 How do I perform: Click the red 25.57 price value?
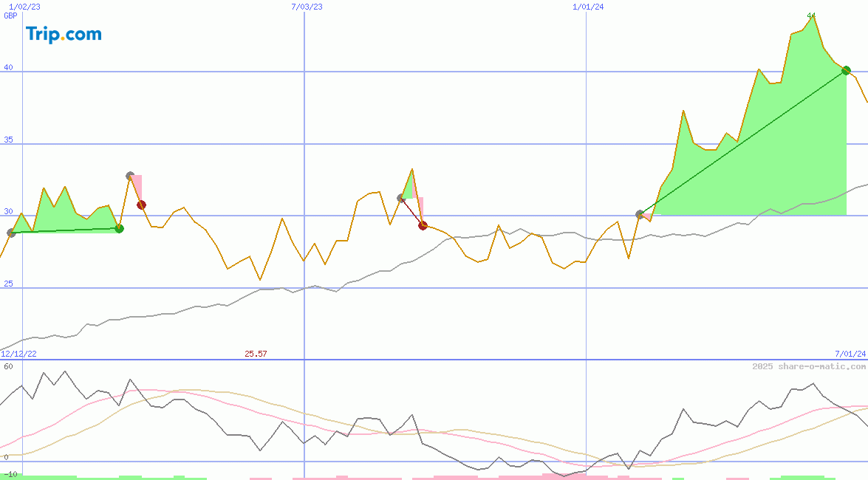(x=255, y=354)
